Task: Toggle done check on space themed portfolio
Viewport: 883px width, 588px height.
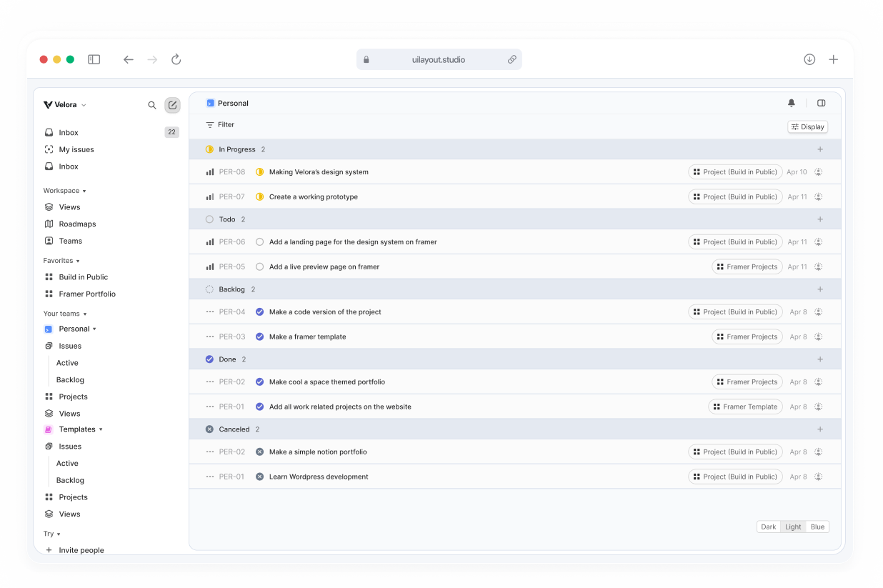Action: [260, 382]
